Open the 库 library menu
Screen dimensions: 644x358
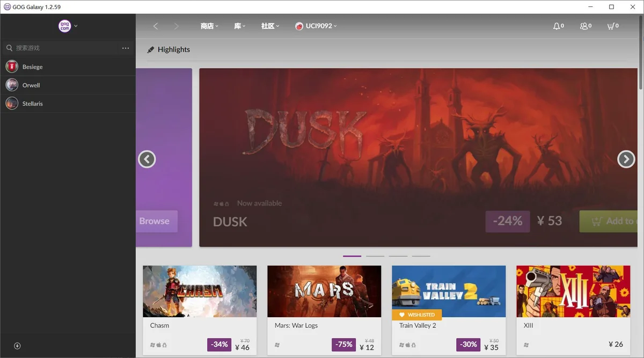point(239,26)
